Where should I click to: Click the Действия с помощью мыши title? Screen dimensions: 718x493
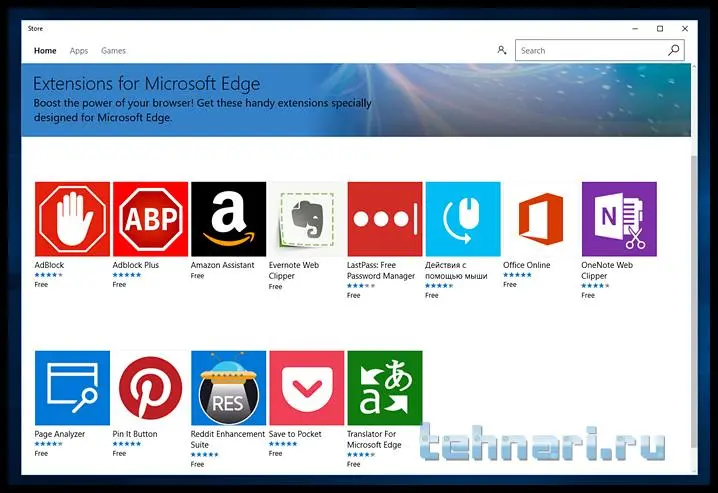(456, 271)
